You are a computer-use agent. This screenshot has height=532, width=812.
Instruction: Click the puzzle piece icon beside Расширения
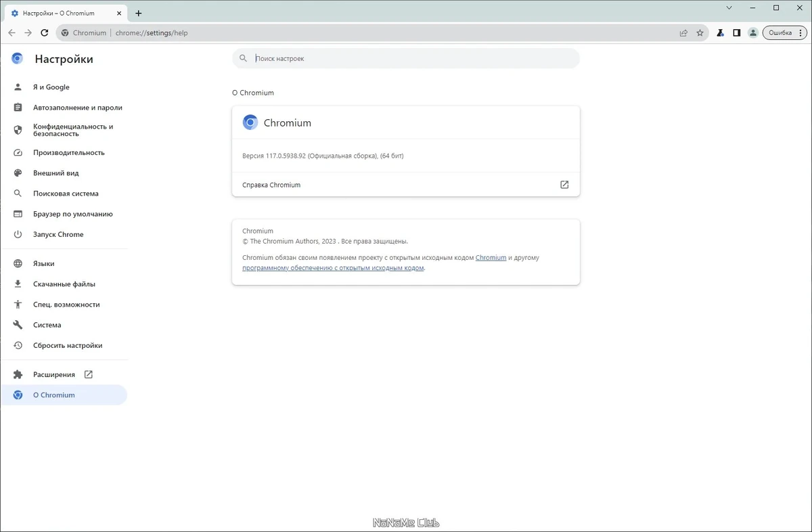(18, 374)
